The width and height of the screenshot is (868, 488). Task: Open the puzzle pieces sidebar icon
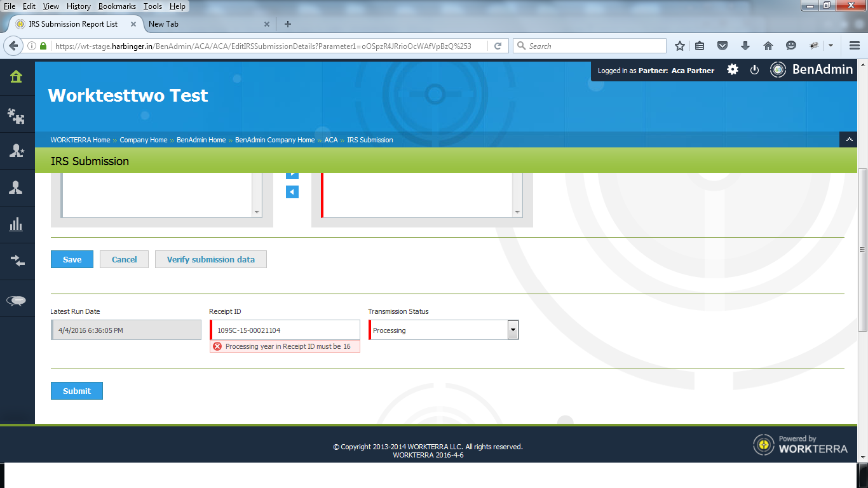point(17,115)
